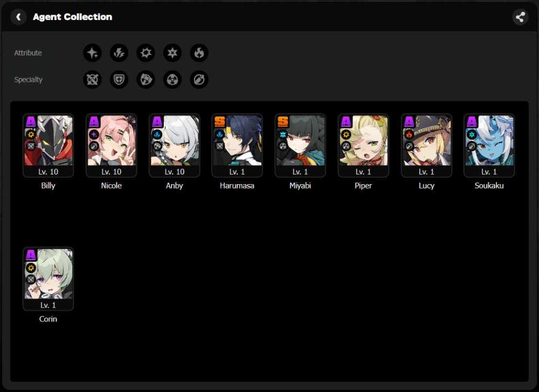Viewport: 539px width, 392px height.
Task: Filter by Defense specialty
Action: 119,80
